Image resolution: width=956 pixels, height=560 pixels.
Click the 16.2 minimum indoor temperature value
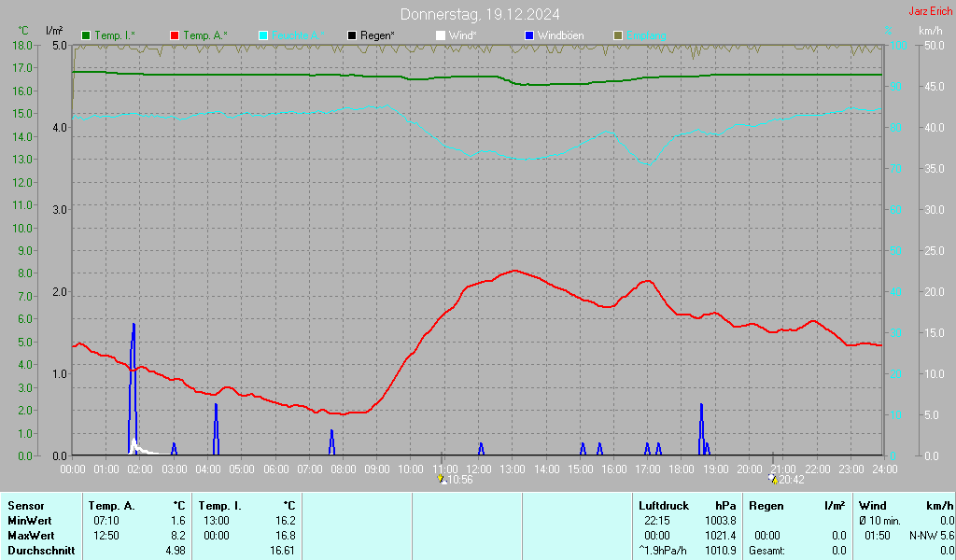pos(286,521)
